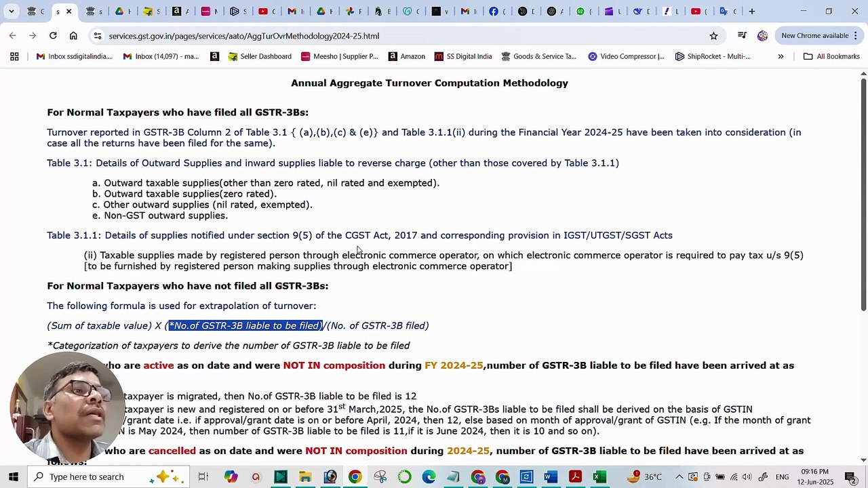
Task: Open the Windows Start menu
Action: tap(13, 476)
